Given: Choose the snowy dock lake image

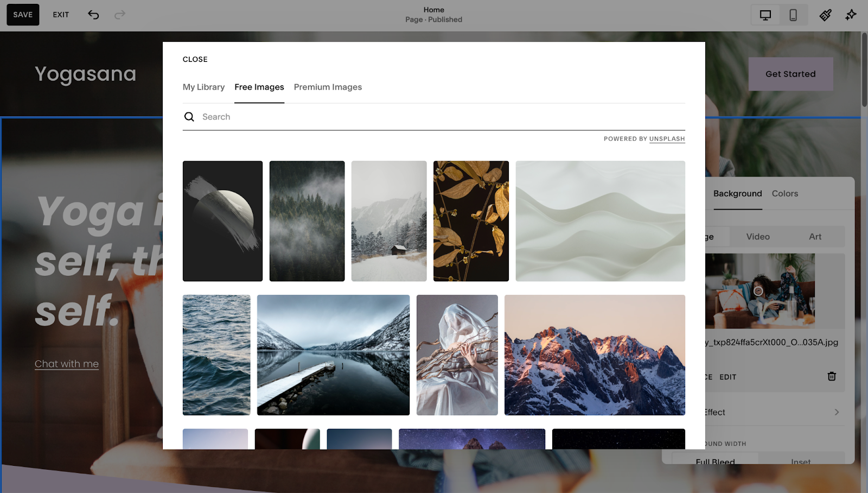Looking at the screenshot, I should click(x=333, y=355).
